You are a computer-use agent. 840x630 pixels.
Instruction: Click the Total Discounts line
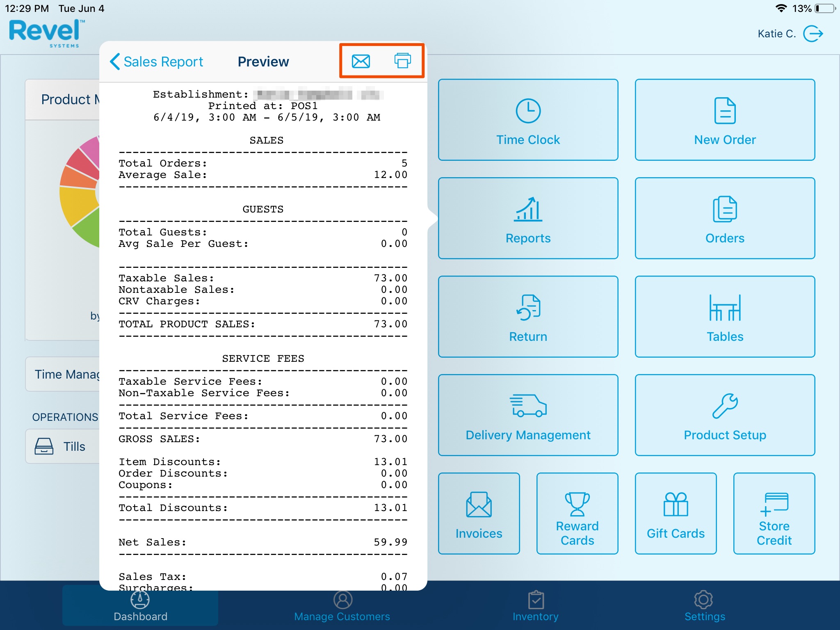(x=263, y=508)
